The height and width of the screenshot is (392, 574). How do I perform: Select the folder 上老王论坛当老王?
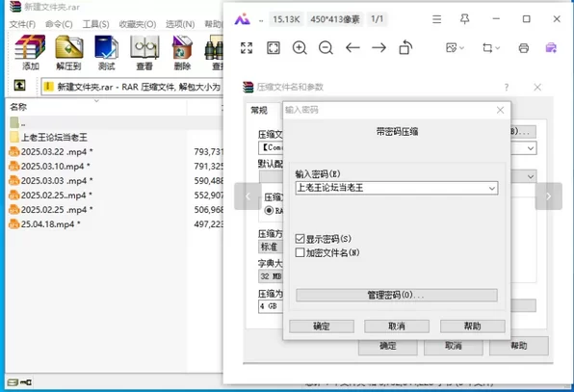point(54,138)
